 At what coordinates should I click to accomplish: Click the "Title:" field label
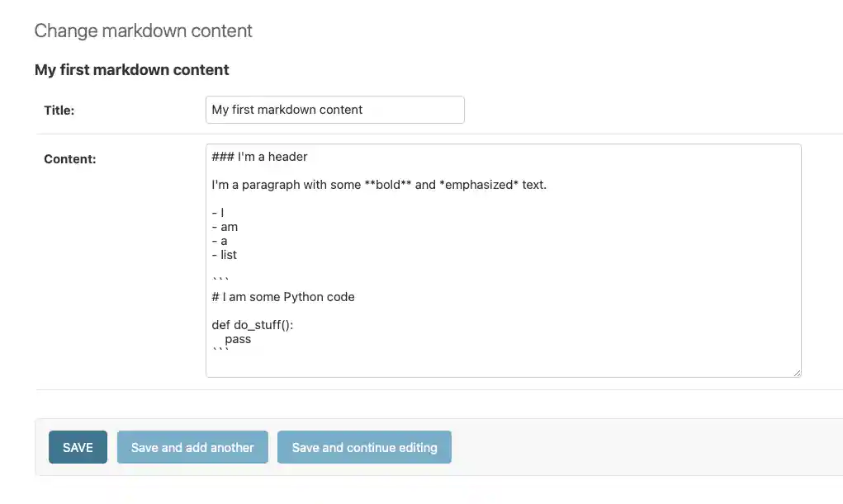pos(59,110)
